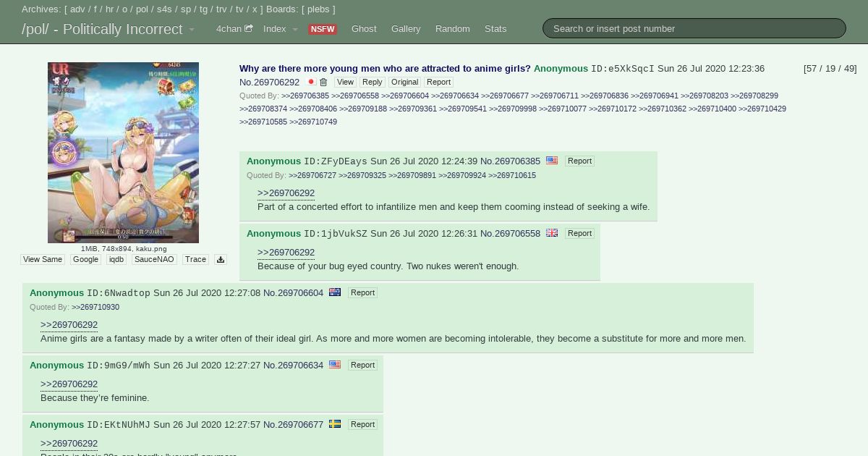Click the file info text 1MiB, 748x894, kaku.png
This screenshot has width=868, height=456.
click(123, 248)
